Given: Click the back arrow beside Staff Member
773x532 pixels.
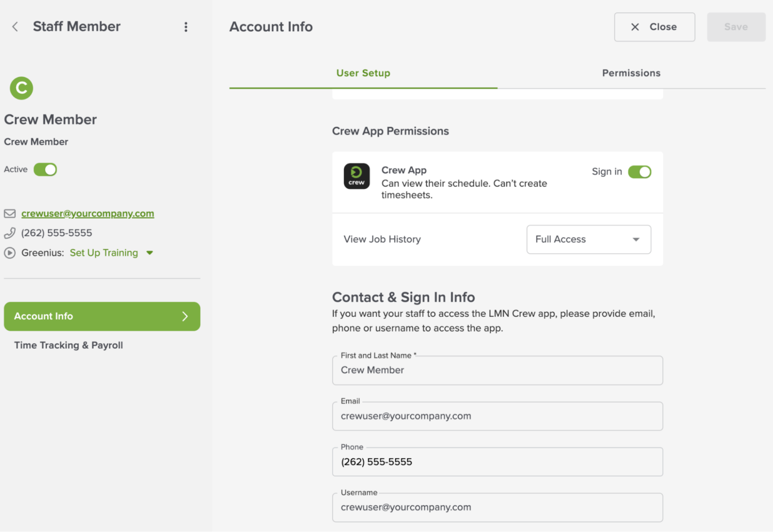Looking at the screenshot, I should pyautogui.click(x=15, y=27).
